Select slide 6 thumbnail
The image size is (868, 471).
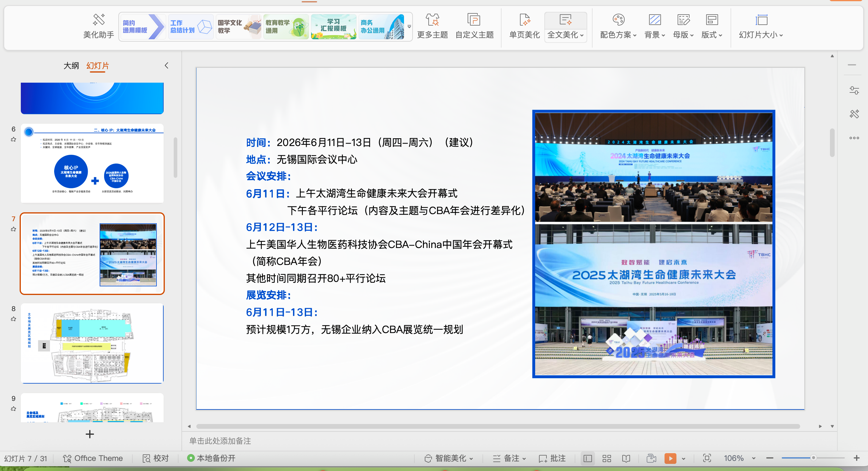click(92, 164)
